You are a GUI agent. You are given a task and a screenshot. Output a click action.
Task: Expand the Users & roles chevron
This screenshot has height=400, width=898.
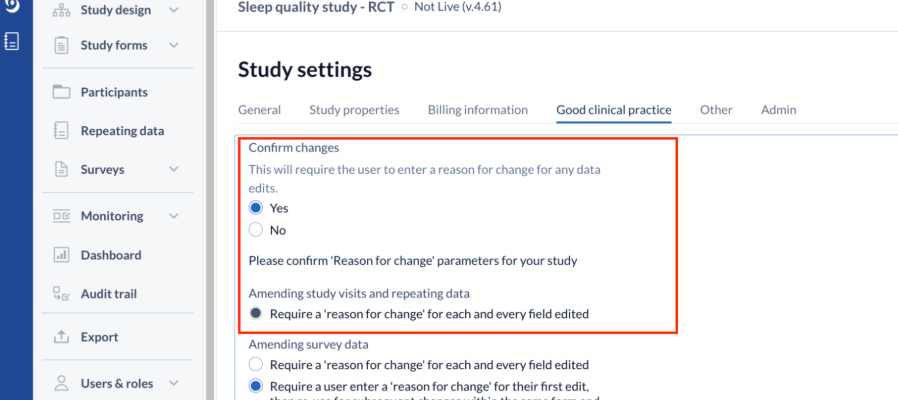coord(174,383)
